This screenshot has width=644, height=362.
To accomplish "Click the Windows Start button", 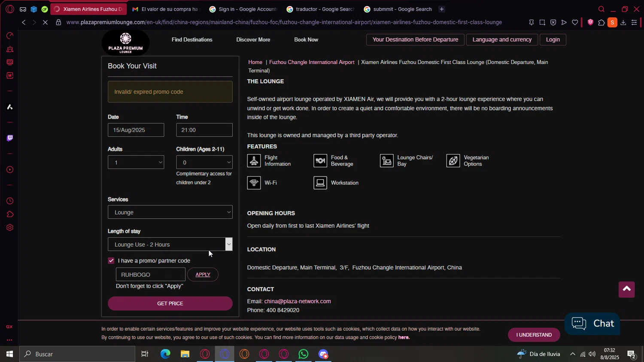I will [x=9, y=354].
